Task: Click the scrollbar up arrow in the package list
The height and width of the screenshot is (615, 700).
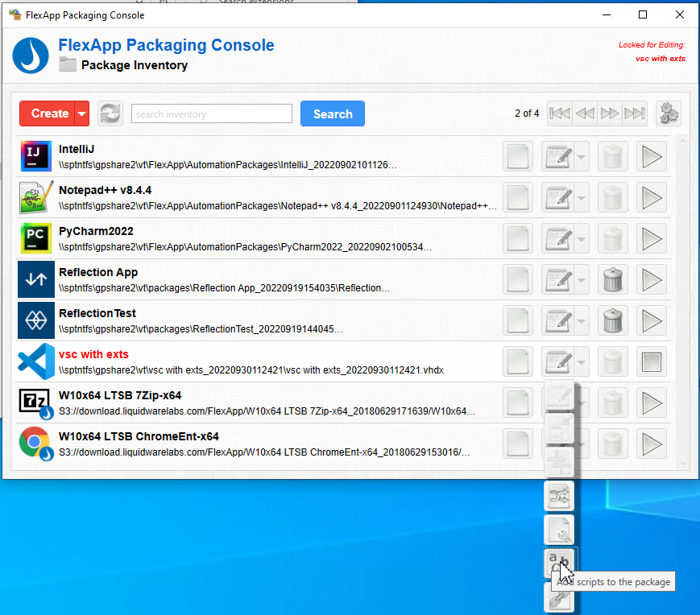Action: 682,142
